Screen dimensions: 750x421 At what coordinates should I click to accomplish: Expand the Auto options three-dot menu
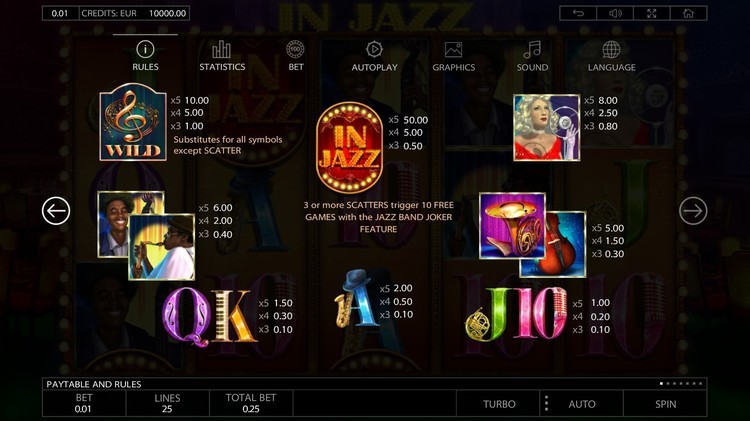546,404
